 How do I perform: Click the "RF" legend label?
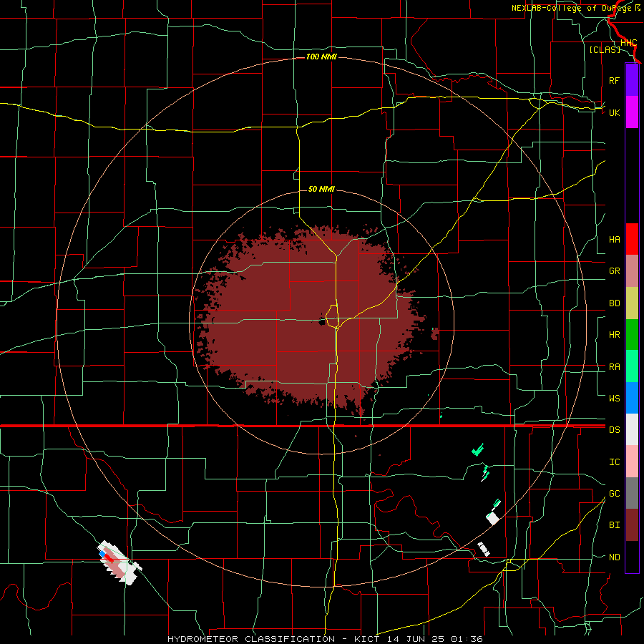click(x=614, y=80)
